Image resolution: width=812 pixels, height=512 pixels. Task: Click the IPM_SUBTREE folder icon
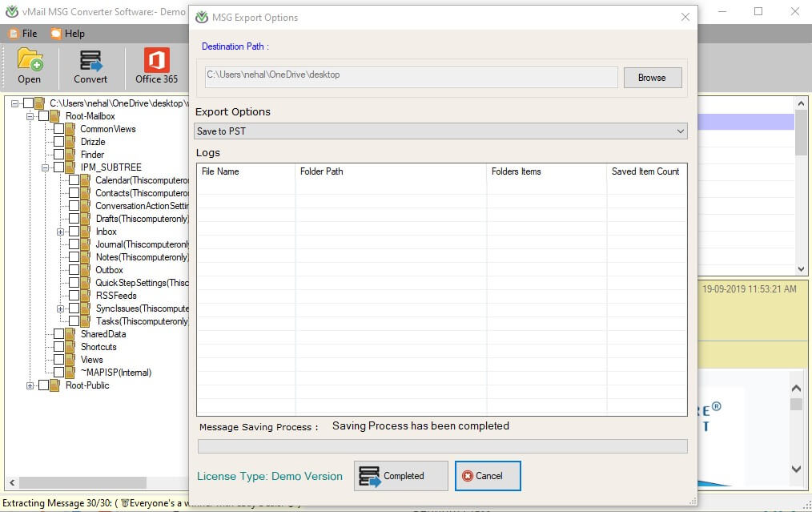[70, 167]
